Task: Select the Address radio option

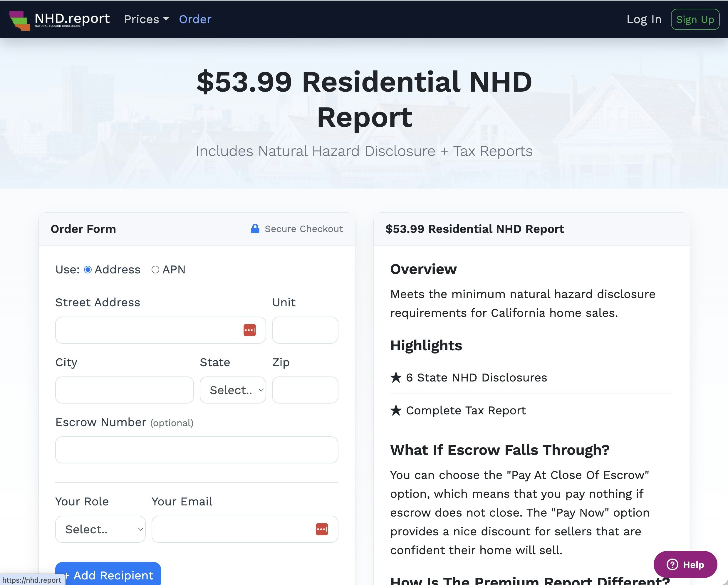Action: point(88,270)
